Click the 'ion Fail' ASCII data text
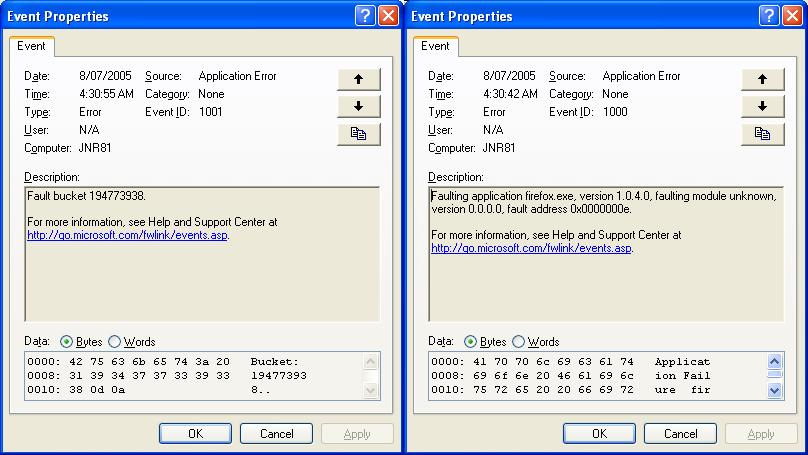 (682, 376)
